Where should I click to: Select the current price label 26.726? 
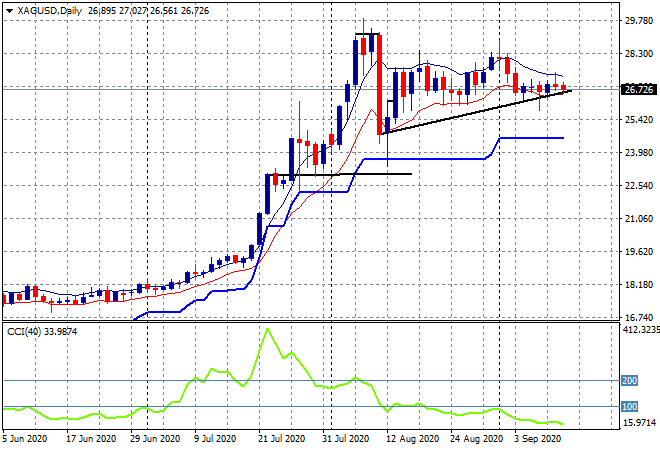coord(639,89)
